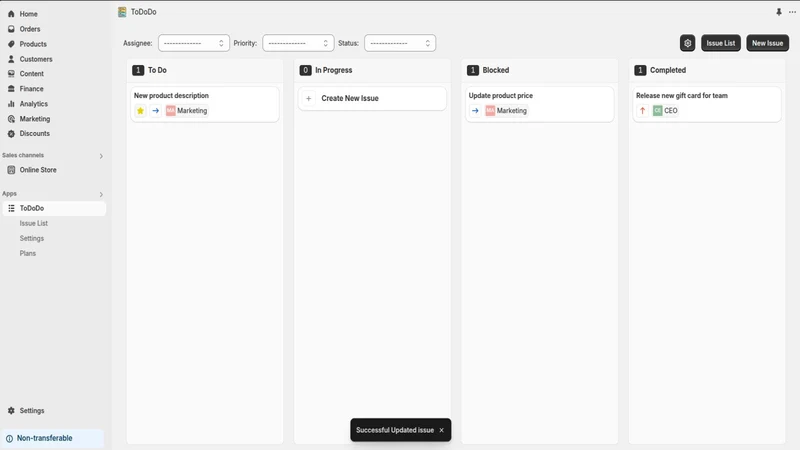Go to Home in sidebar

tap(29, 14)
